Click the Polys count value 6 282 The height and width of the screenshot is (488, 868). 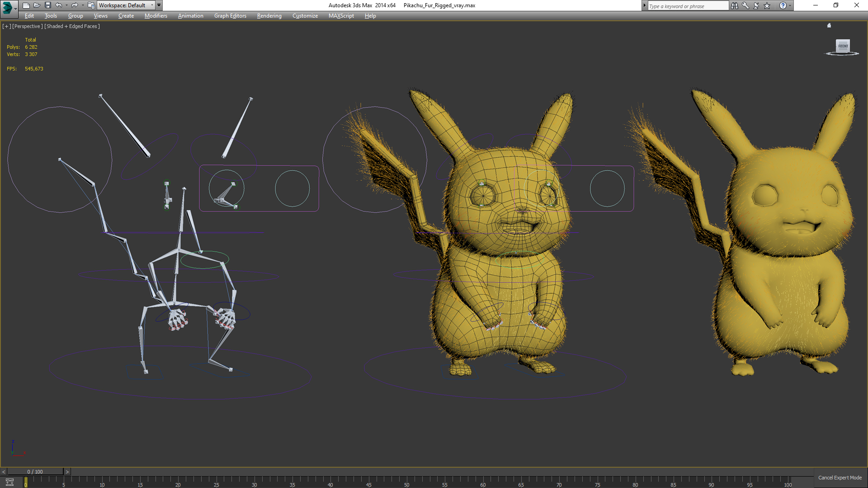point(31,47)
